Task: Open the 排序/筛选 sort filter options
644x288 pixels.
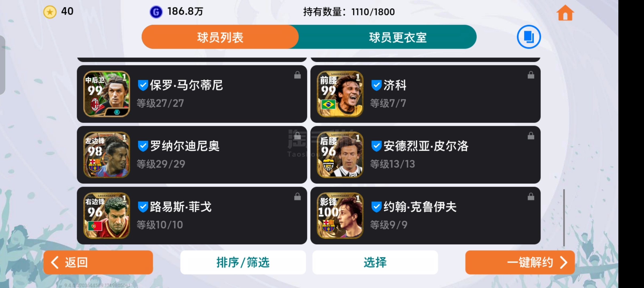Action: (x=243, y=262)
